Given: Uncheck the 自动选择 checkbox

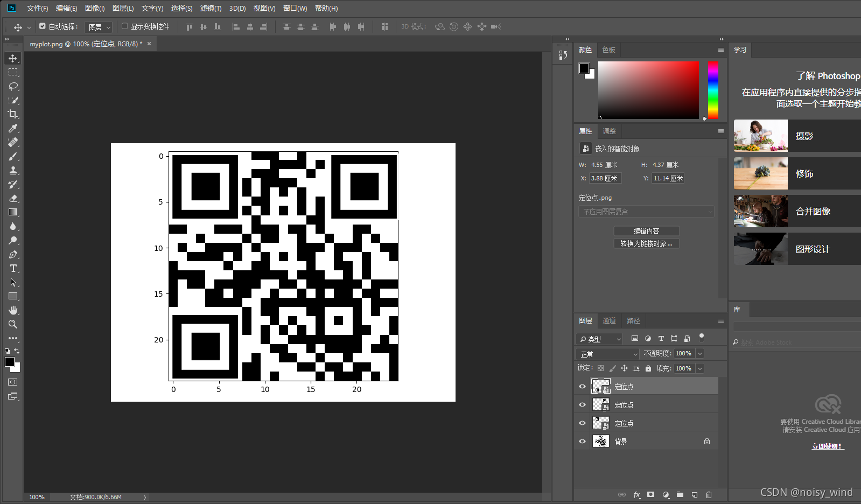Looking at the screenshot, I should [43, 26].
